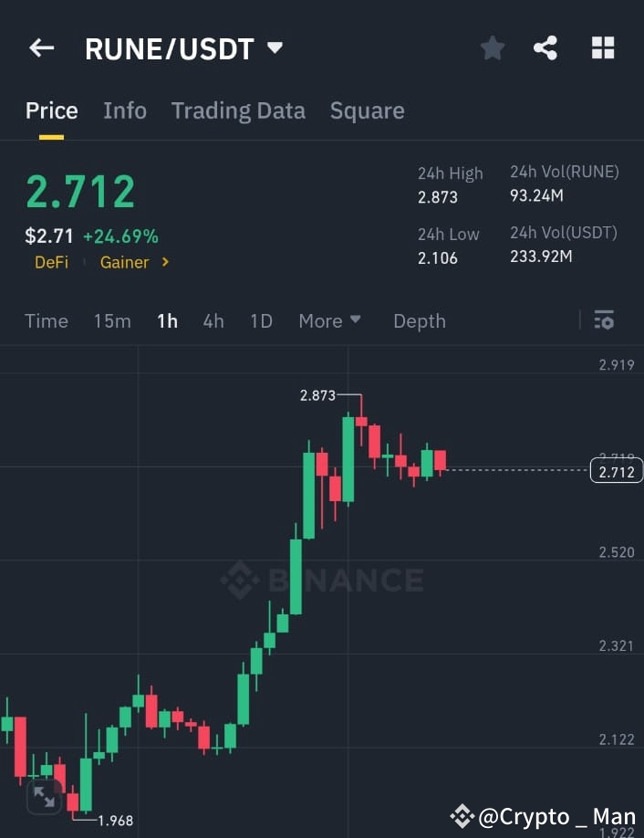Screen dimensions: 644x838
Task: Open the RUNE/USDT pair selector dropdown
Action: click(x=275, y=47)
